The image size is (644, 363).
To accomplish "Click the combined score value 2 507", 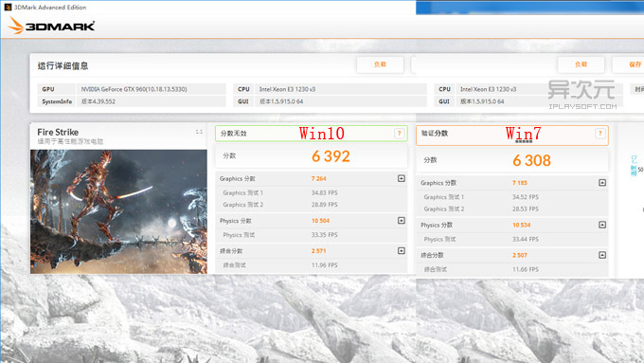I will (x=520, y=255).
